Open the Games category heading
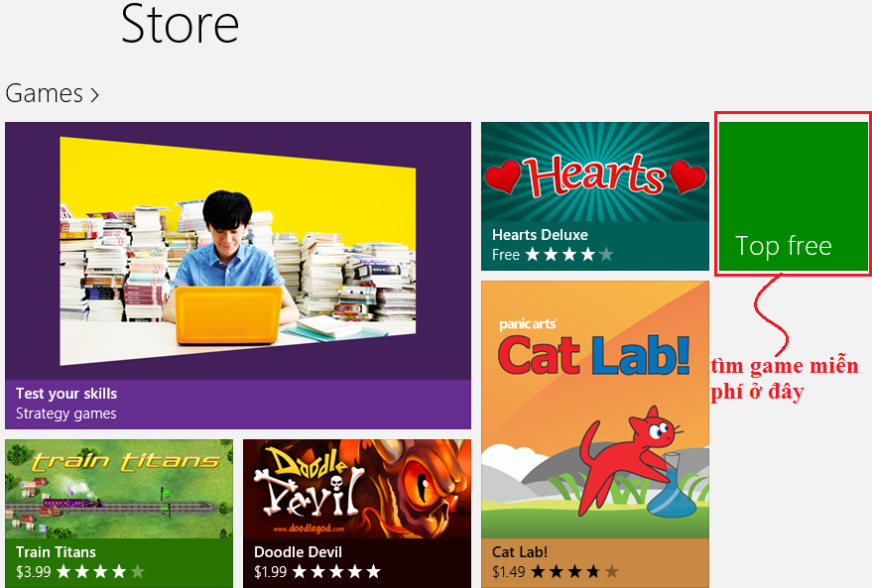The image size is (872, 588). pyautogui.click(x=44, y=93)
